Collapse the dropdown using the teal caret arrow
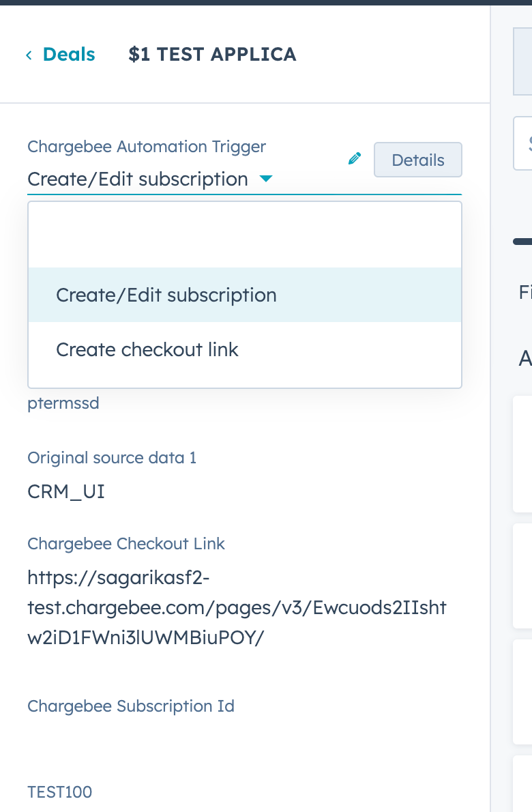 [265, 179]
